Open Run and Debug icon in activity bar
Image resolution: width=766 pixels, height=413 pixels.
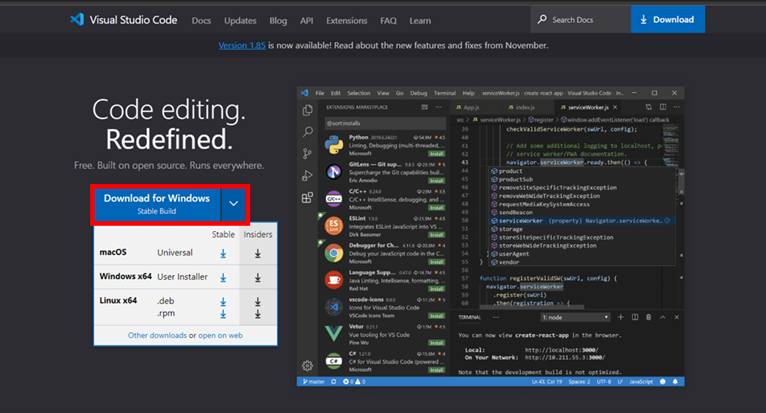point(307,175)
